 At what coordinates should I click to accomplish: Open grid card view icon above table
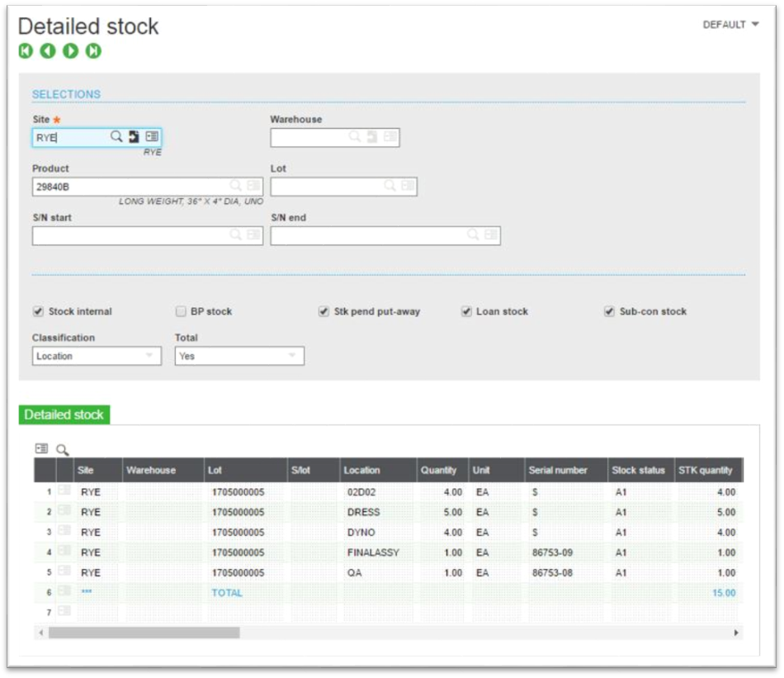coord(41,448)
